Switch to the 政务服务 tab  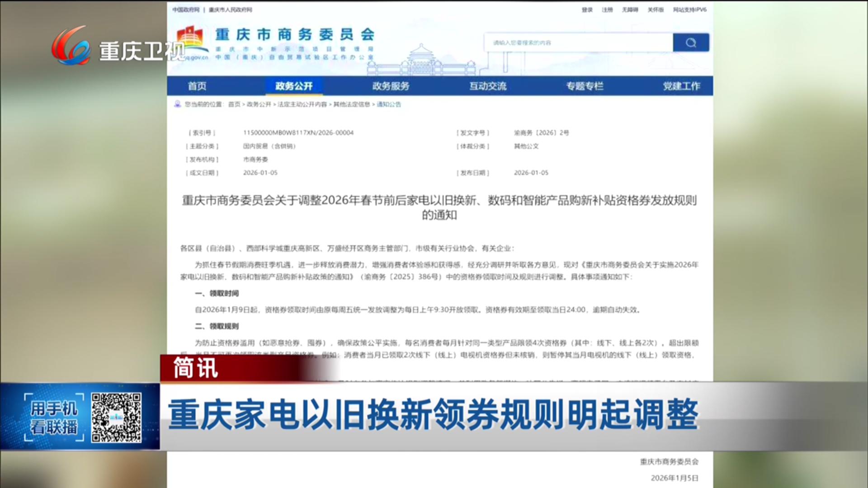point(391,86)
